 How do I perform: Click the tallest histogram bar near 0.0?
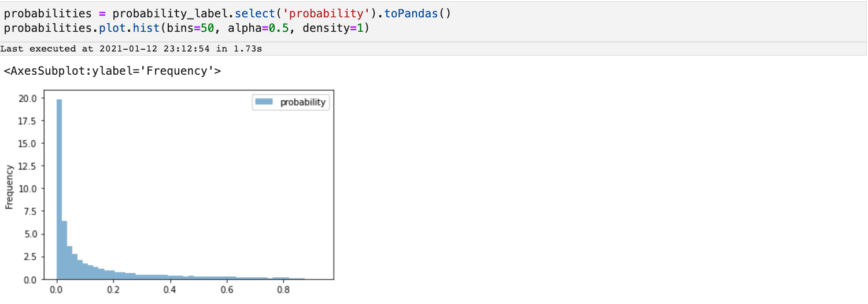tap(59, 189)
